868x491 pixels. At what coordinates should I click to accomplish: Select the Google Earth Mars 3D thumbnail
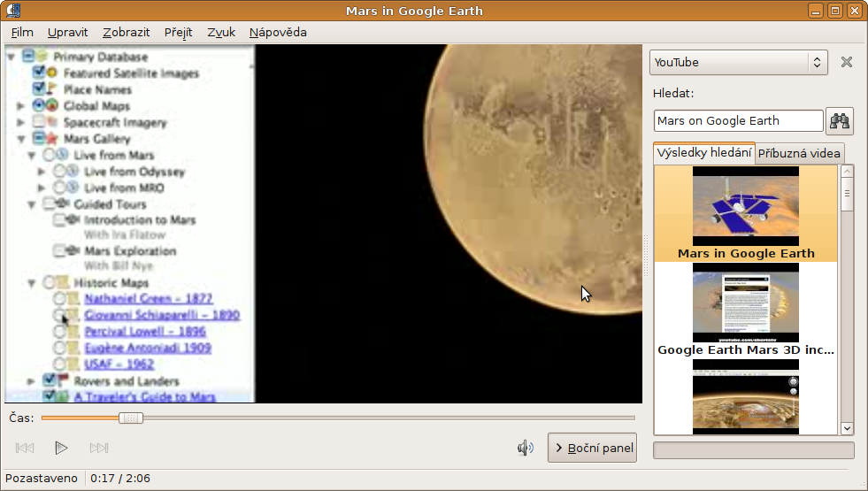pyautogui.click(x=746, y=303)
